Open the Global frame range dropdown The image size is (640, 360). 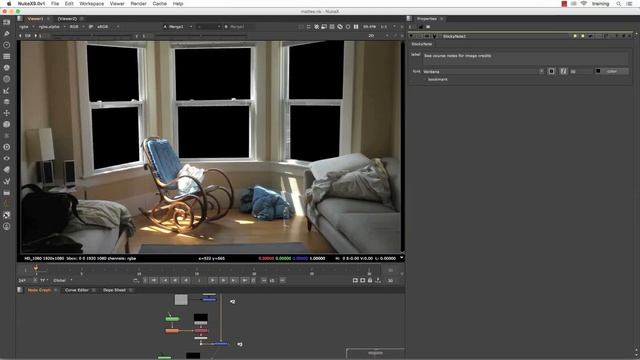click(62, 280)
